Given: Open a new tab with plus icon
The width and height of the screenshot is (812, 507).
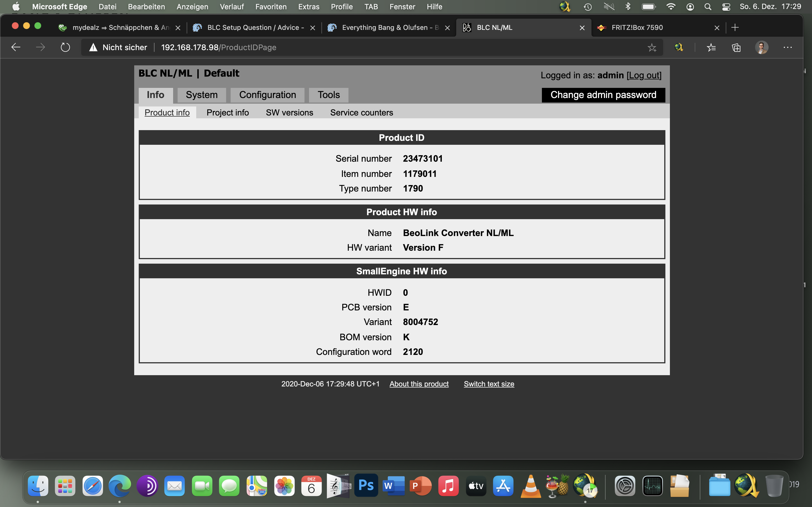Looking at the screenshot, I should pos(735,28).
